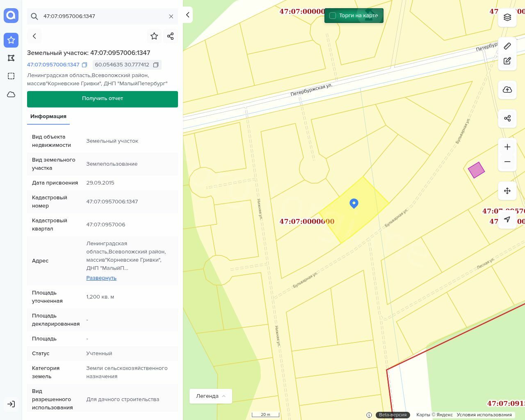The width and height of the screenshot is (525, 420).
Task: Select the ruler measurement tool
Action: point(507,46)
